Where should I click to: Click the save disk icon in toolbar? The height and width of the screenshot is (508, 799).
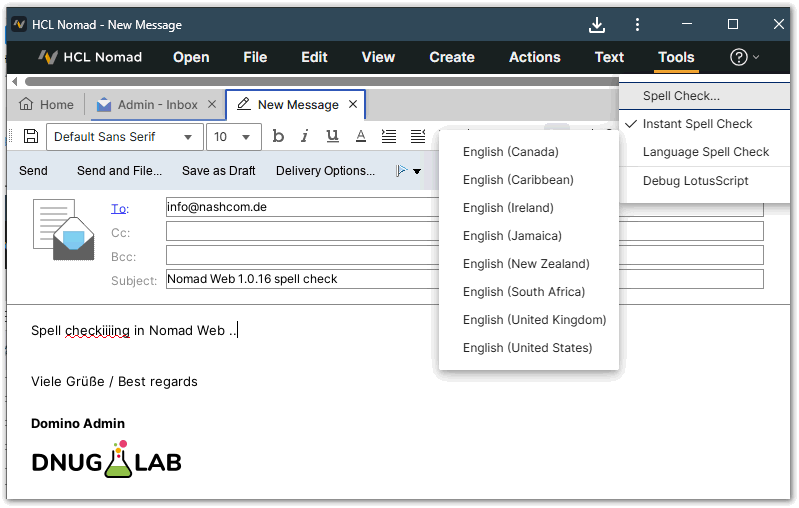pos(31,137)
